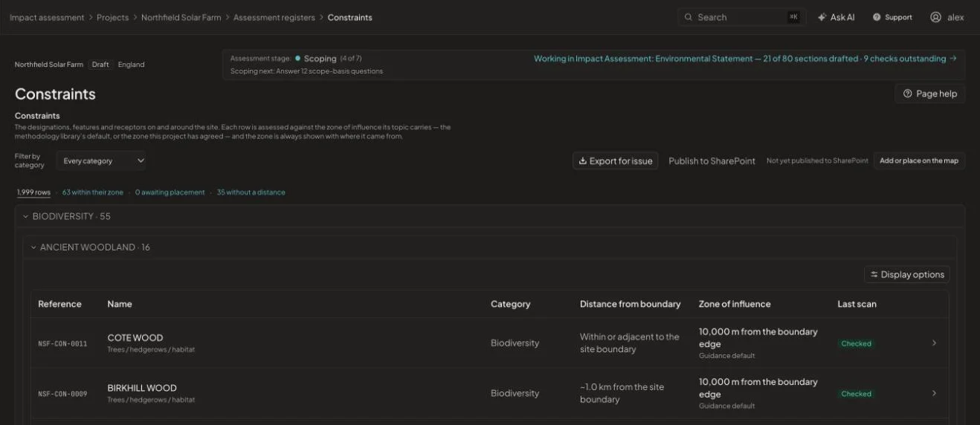The width and height of the screenshot is (980, 425).
Task: Open Display options button
Action: pyautogui.click(x=907, y=274)
